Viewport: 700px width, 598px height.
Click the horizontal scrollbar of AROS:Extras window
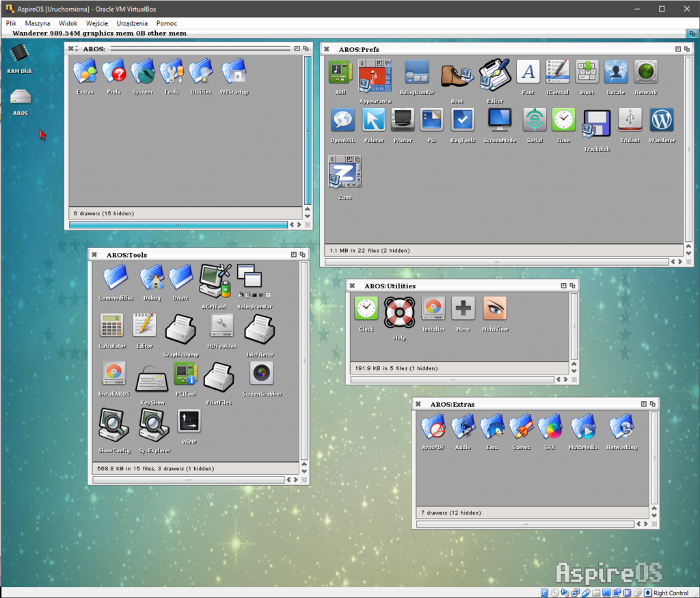point(526,524)
